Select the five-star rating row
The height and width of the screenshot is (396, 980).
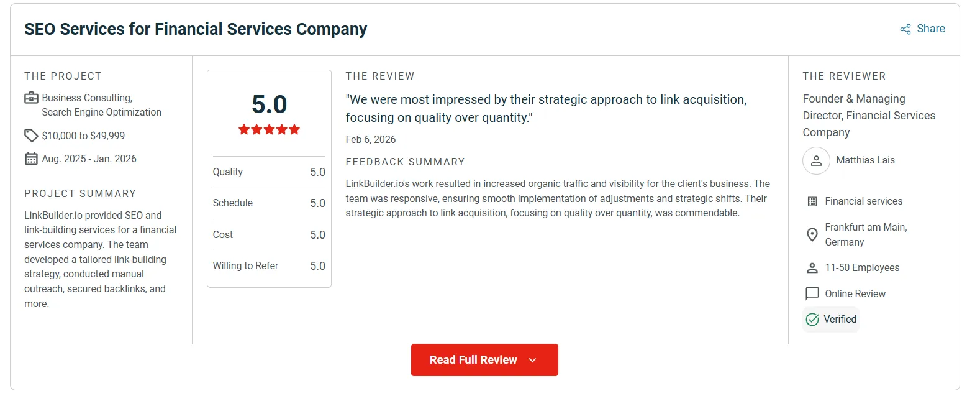pyautogui.click(x=268, y=129)
